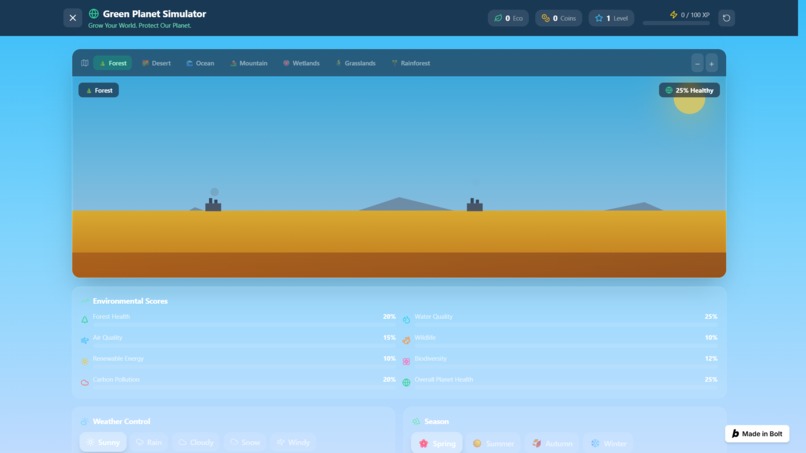Select the Mountain biome tab

tap(249, 63)
